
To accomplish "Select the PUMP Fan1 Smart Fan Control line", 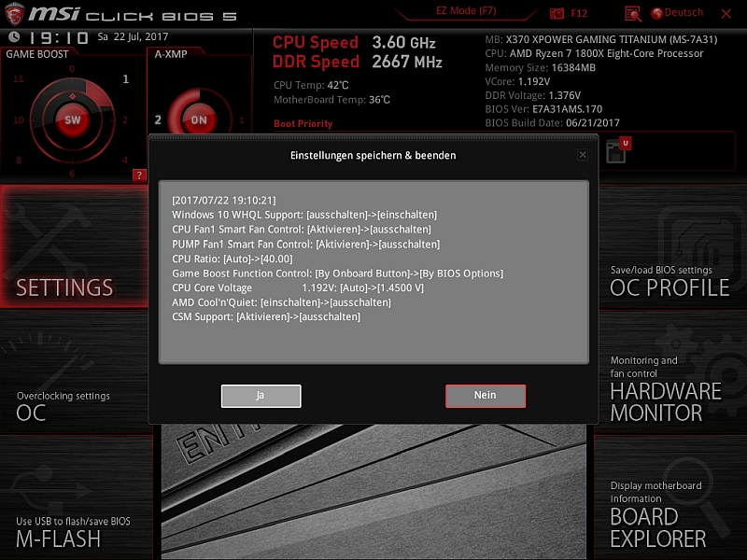I will click(306, 245).
